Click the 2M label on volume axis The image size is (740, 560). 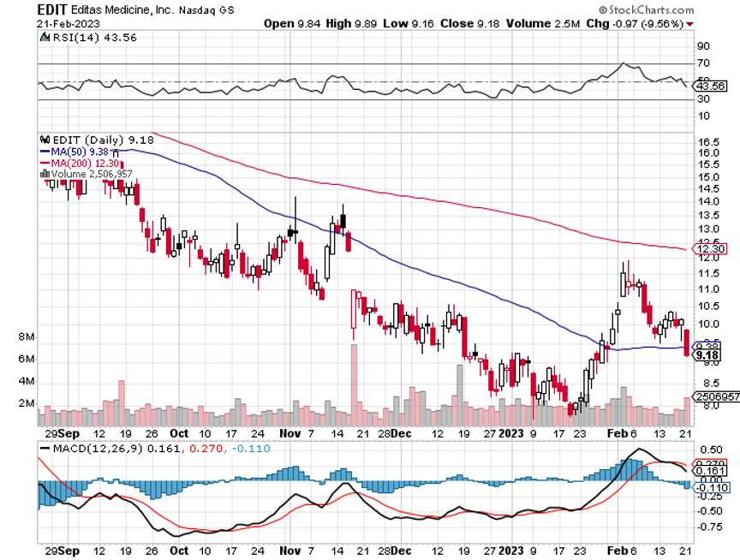[x=27, y=403]
